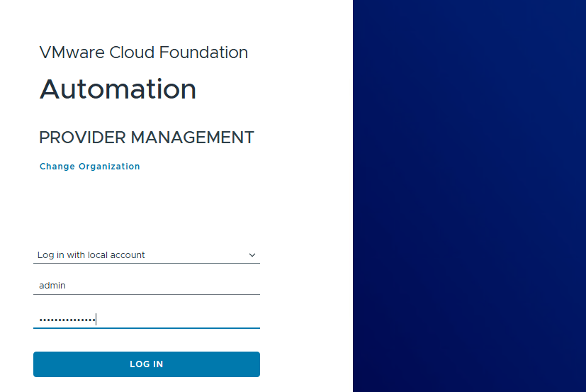Place the cursor at the end of the password dots

(x=96, y=320)
